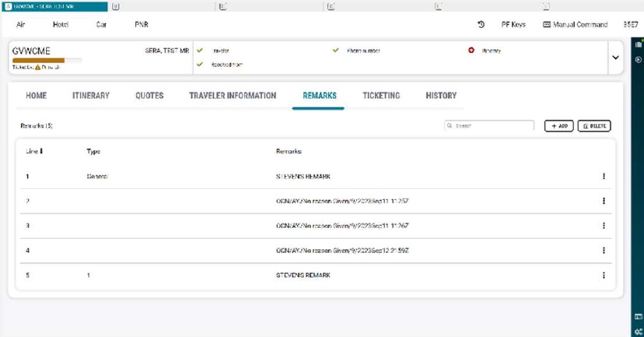
Task: Switch to the HOME tab
Action: [x=36, y=96]
